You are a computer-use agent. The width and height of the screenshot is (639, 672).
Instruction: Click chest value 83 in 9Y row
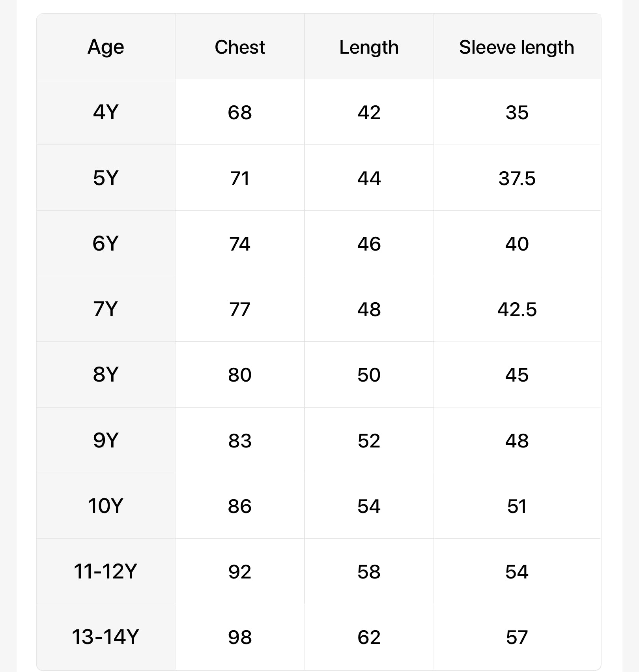240,440
